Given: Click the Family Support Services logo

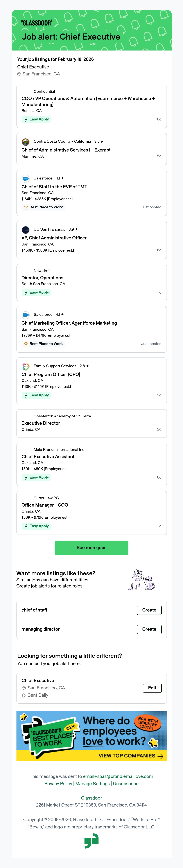Looking at the screenshot, I should (x=26, y=366).
